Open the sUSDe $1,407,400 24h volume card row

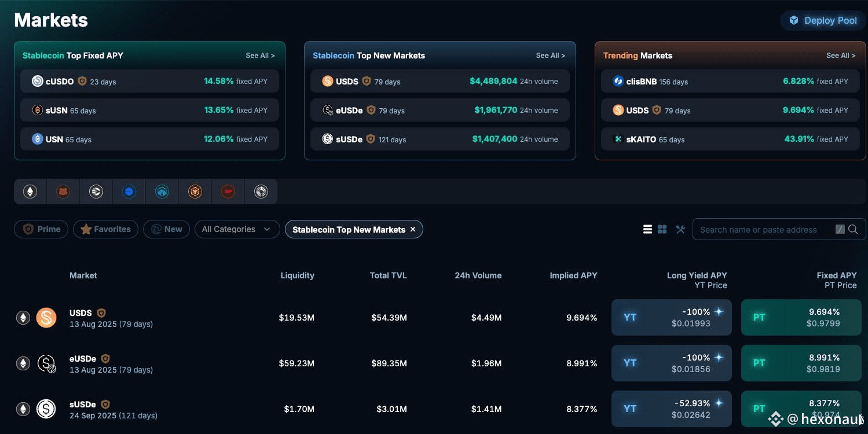440,139
